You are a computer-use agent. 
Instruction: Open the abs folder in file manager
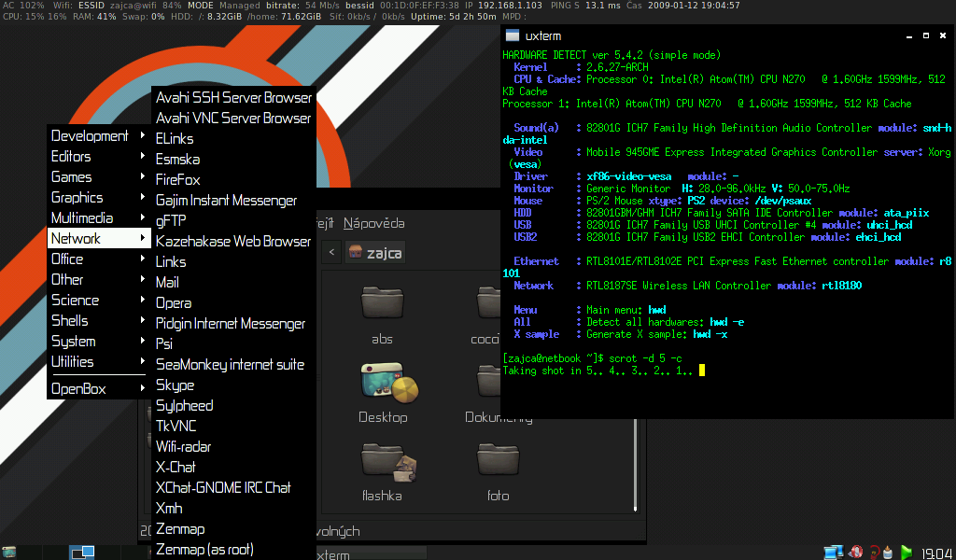382,302
